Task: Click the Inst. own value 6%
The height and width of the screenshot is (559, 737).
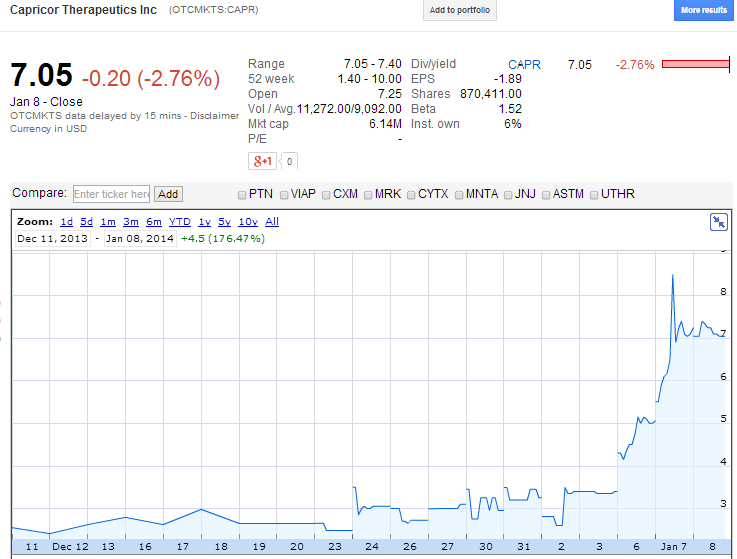Action: click(513, 124)
